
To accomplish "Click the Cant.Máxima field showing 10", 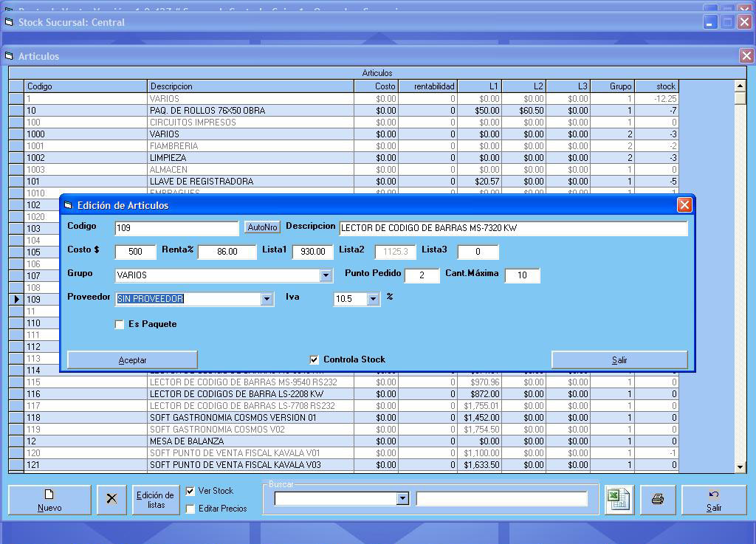I will (x=522, y=275).
